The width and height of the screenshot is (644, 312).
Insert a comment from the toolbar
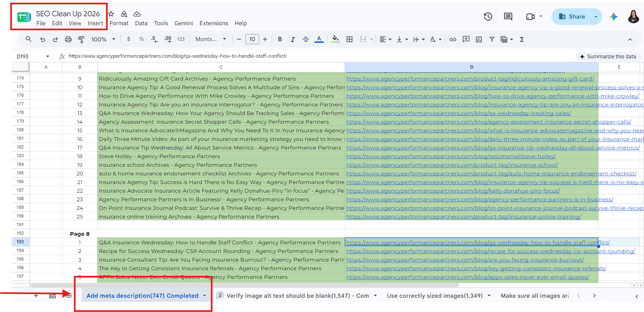coord(466,39)
